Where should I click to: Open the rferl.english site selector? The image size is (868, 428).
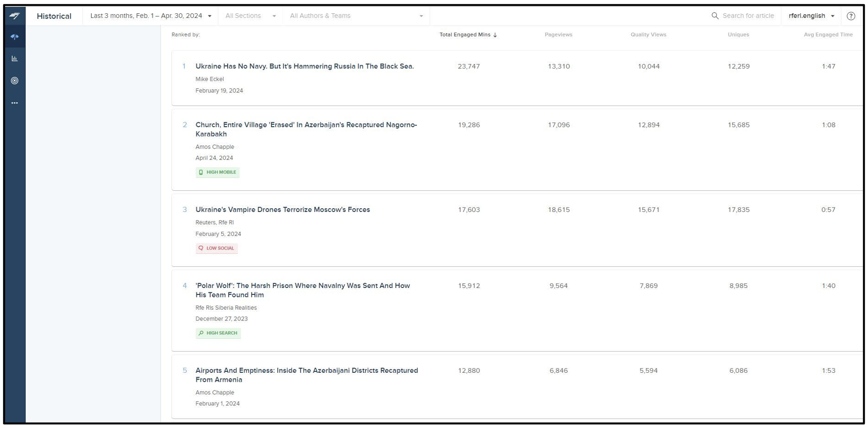click(811, 16)
